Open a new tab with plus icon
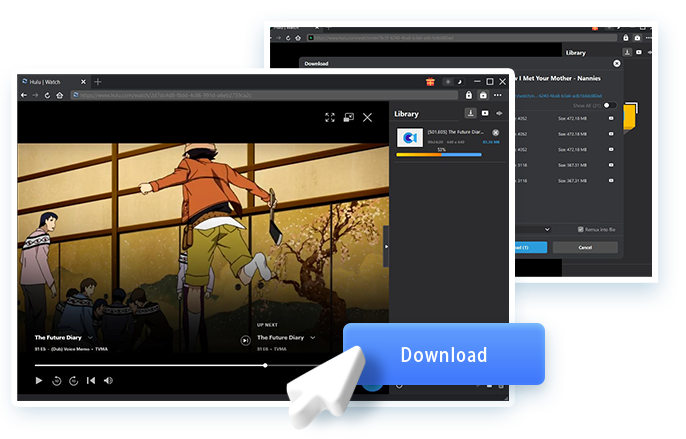 click(x=98, y=82)
